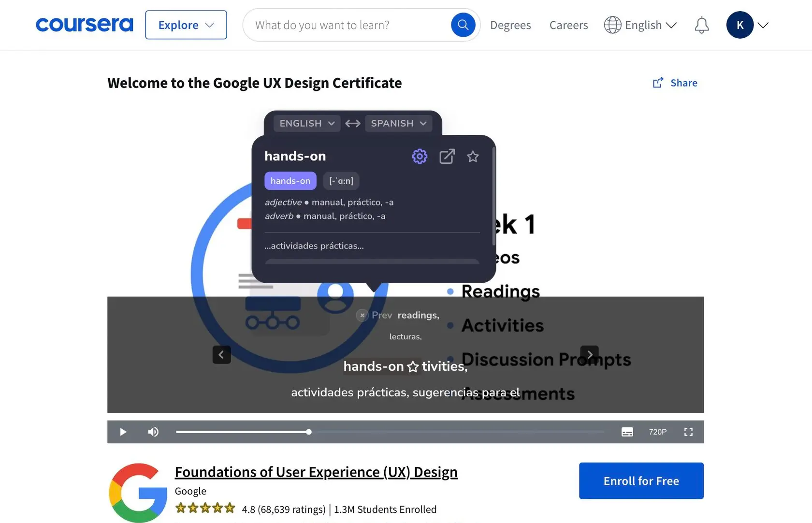Viewport: 812px width, 523px height.
Task: Change source language from ENGLISH
Action: (307, 123)
